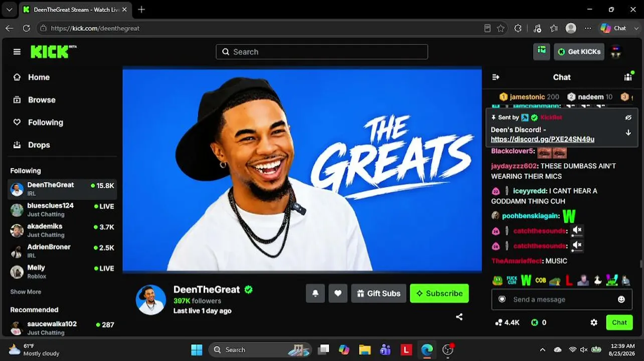Show hidden system tray icons
644x361 pixels.
click(x=542, y=349)
